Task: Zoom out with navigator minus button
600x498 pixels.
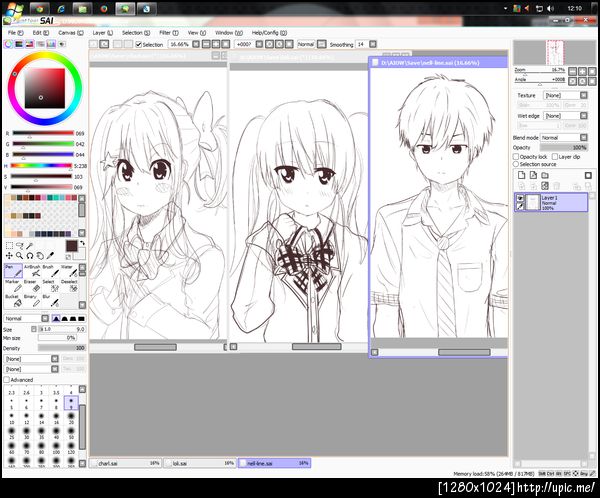Action: click(x=572, y=71)
